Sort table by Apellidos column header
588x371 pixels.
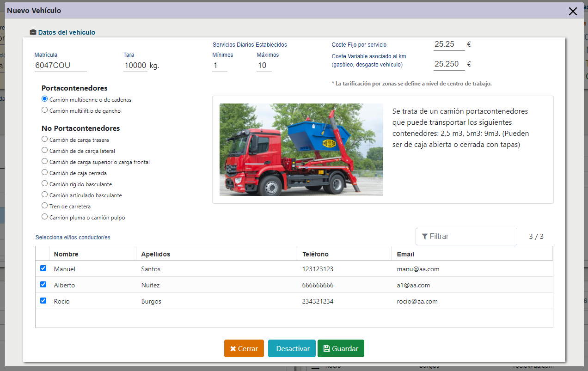coord(156,254)
